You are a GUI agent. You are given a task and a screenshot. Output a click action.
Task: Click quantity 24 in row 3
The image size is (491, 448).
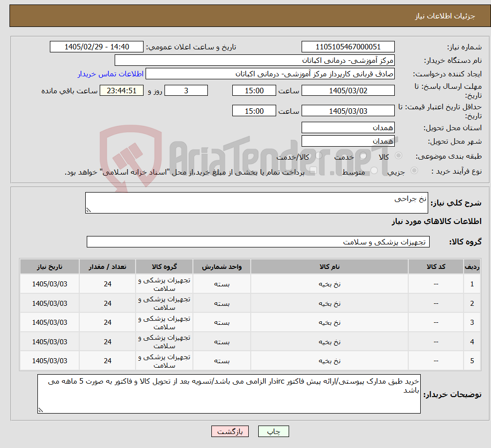(x=107, y=322)
